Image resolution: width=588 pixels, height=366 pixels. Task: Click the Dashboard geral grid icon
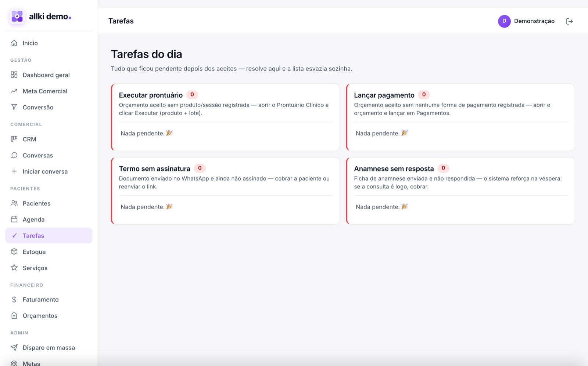click(14, 75)
